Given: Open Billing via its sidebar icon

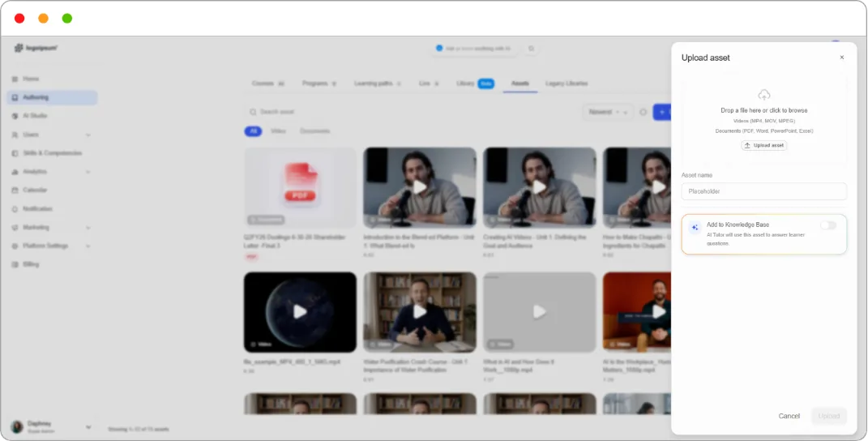Looking at the screenshot, I should click(x=15, y=265).
